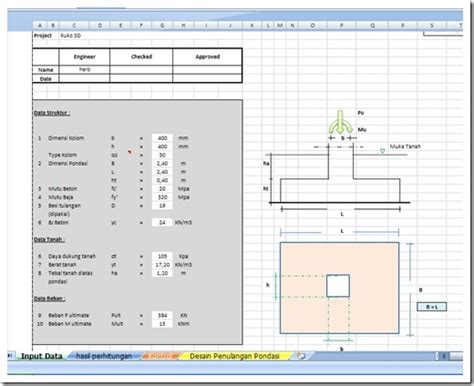
Task: Click the pondasi L value cell 2,40
Action: 162,172
